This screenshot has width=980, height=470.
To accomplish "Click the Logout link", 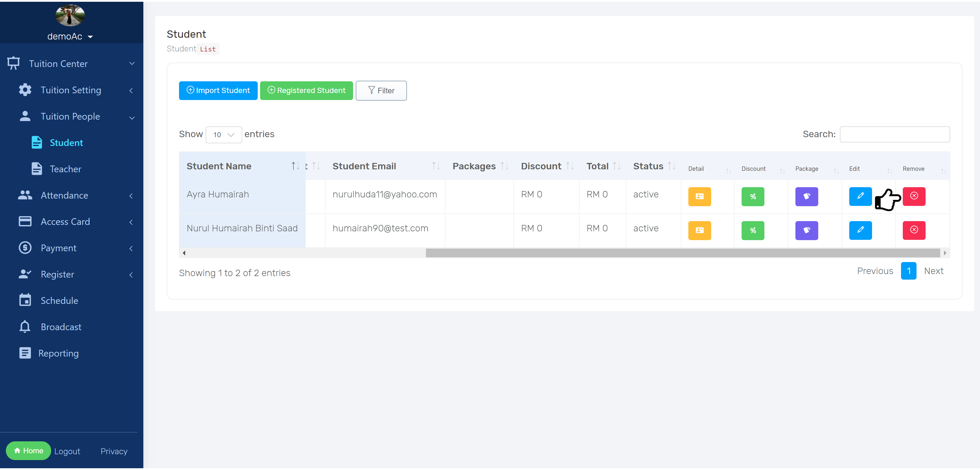I will pos(67,451).
